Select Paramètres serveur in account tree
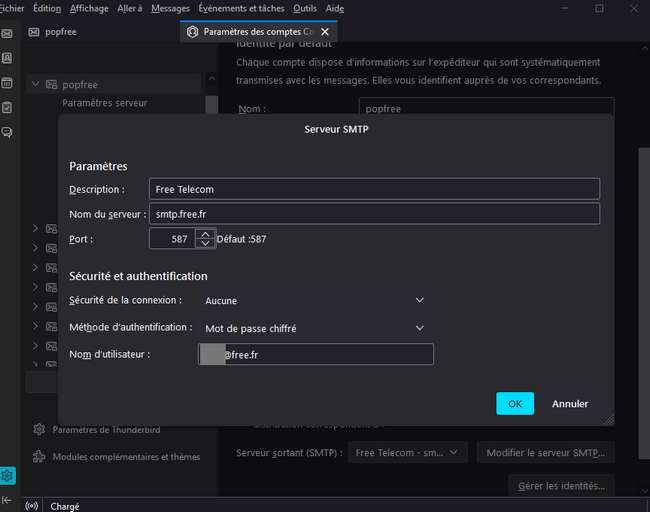Image resolution: width=650 pixels, height=512 pixels. 104,103
